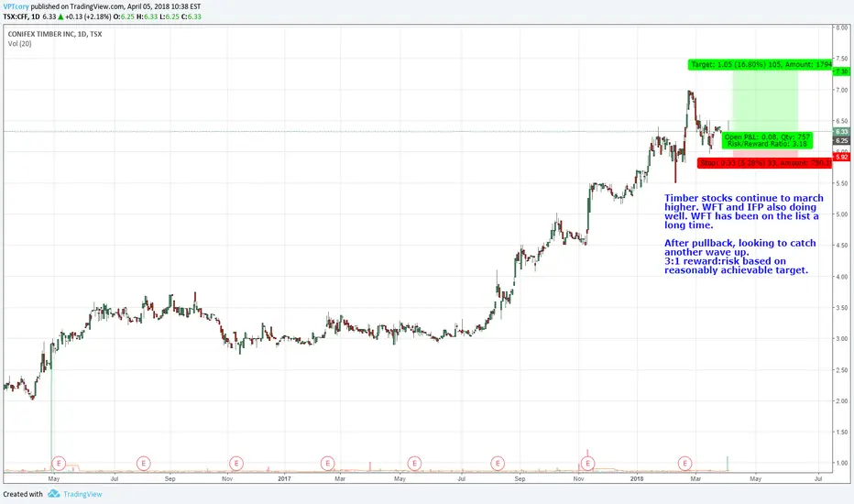Click the 2017 label on the time axis
The width and height of the screenshot is (854, 504).
click(284, 479)
